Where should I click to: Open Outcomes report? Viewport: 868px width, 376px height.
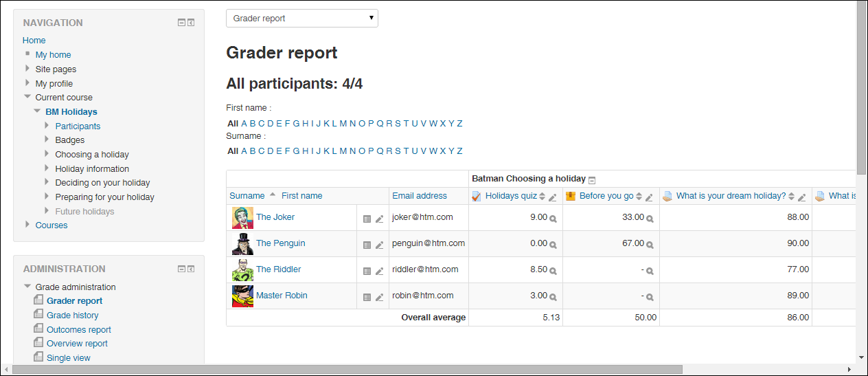79,329
